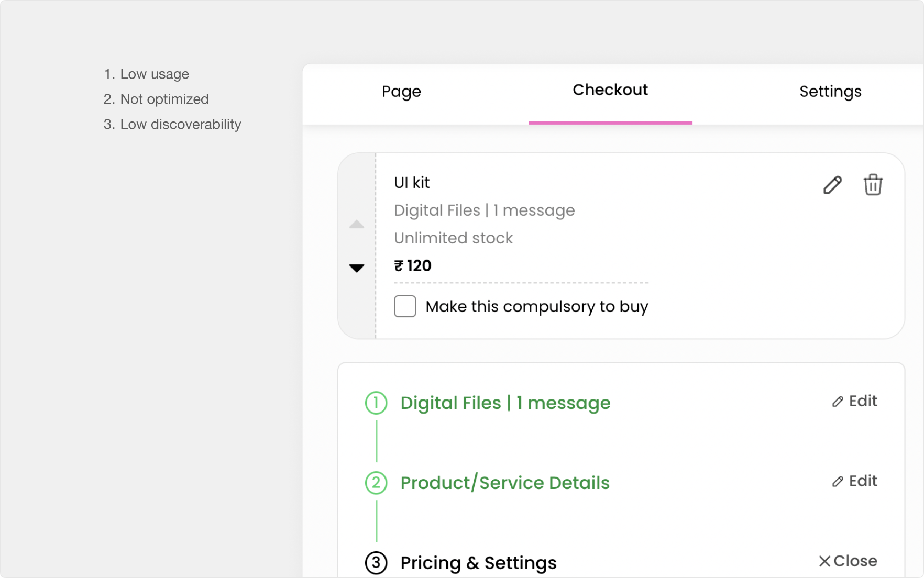This screenshot has width=924, height=578.
Task: Click the Unlimited stock text
Action: point(453,238)
